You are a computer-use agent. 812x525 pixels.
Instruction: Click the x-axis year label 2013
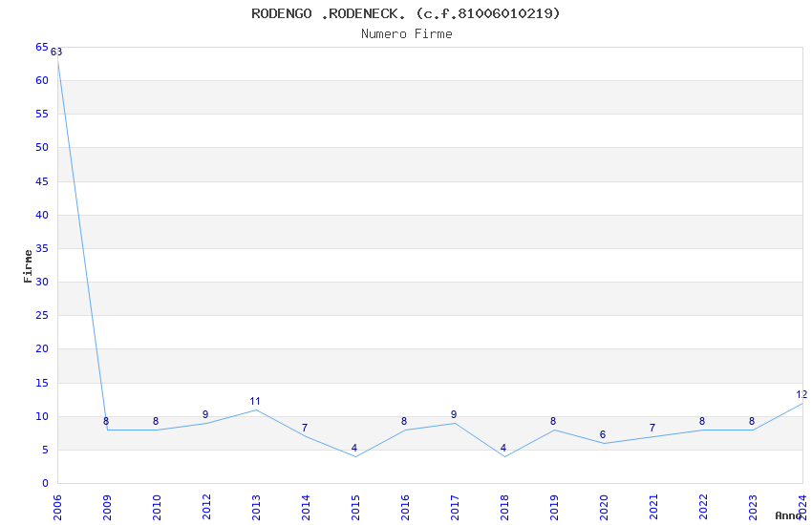pyautogui.click(x=256, y=507)
